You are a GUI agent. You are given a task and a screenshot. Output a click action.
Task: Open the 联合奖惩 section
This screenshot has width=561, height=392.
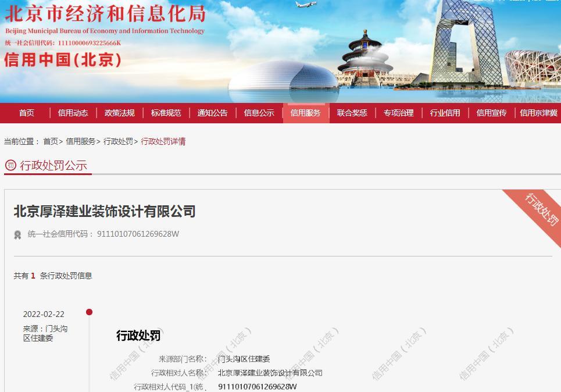pos(352,113)
